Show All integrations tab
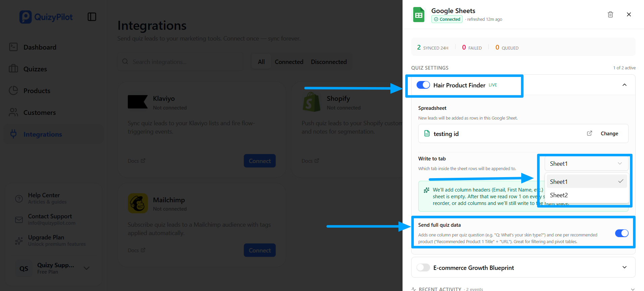Image resolution: width=644 pixels, height=291 pixels. [x=261, y=62]
